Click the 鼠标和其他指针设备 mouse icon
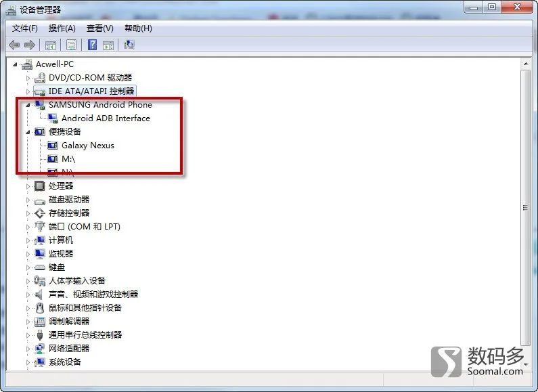Screen dimensions: 538x392 [40, 308]
